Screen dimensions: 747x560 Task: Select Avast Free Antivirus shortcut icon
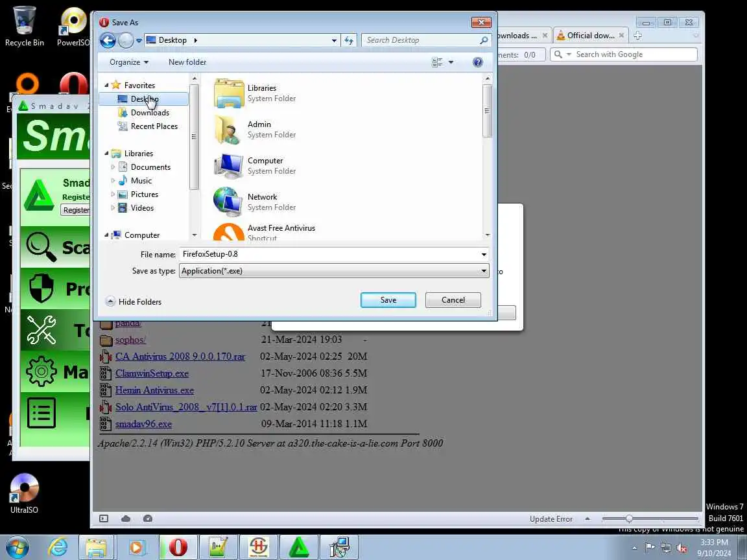tap(229, 231)
